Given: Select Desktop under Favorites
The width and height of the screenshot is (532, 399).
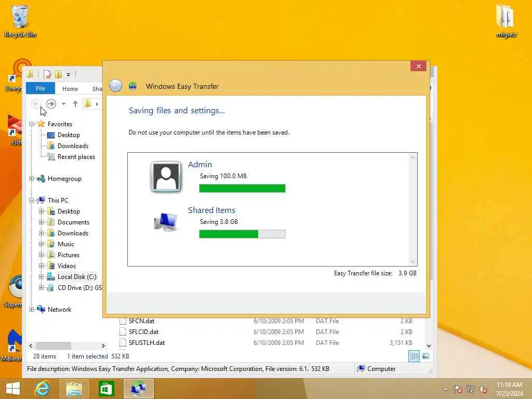Looking at the screenshot, I should (69, 135).
